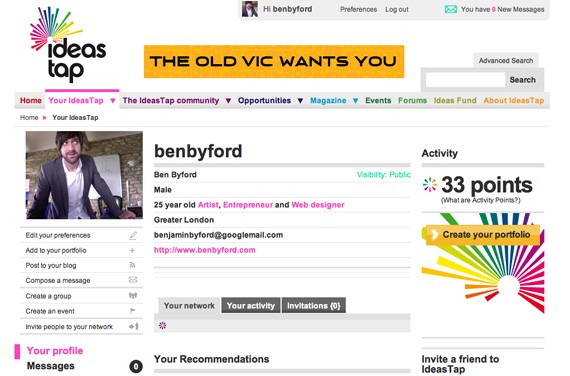
Task: Click the envelope icon beside Compose a message
Action: pos(133,280)
